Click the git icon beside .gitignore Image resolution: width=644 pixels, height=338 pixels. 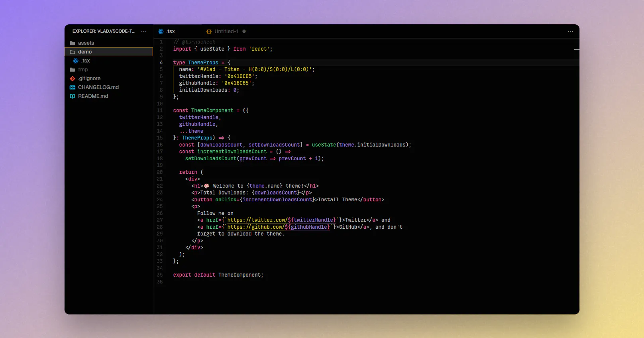click(73, 79)
